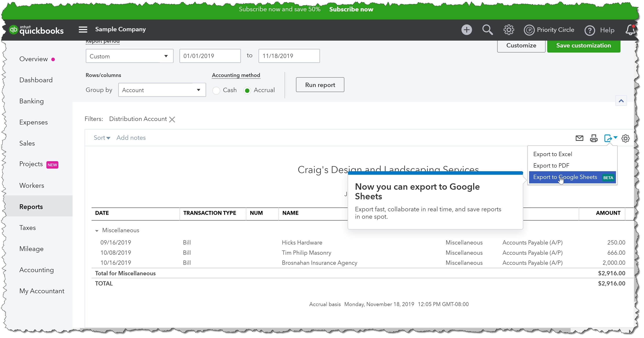Open Accounting in sidebar
This screenshot has width=644, height=338.
pos(36,270)
